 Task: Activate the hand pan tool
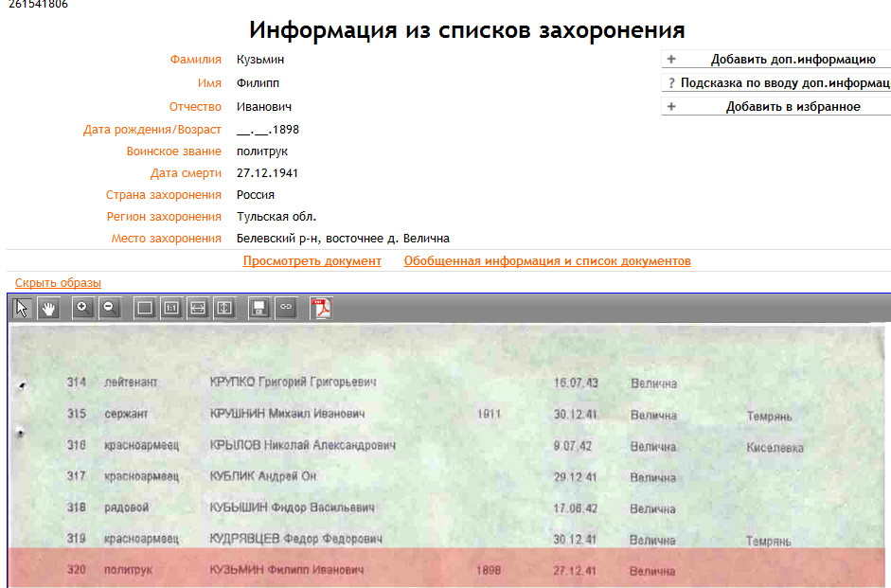pos(48,308)
